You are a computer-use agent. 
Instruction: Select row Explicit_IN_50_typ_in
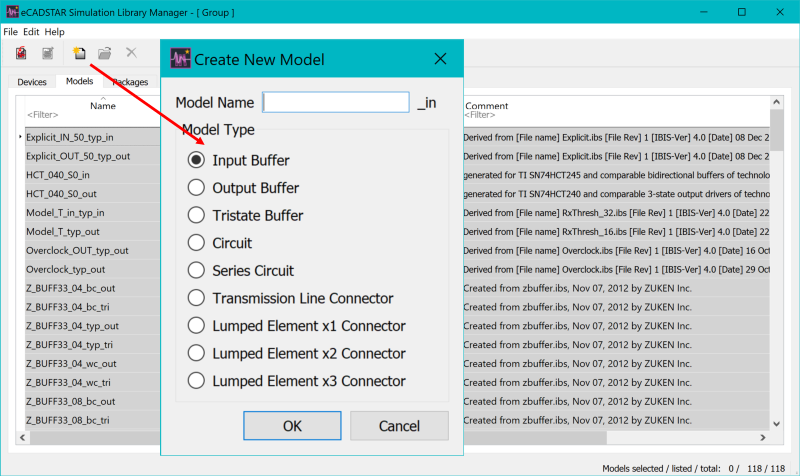coord(70,137)
